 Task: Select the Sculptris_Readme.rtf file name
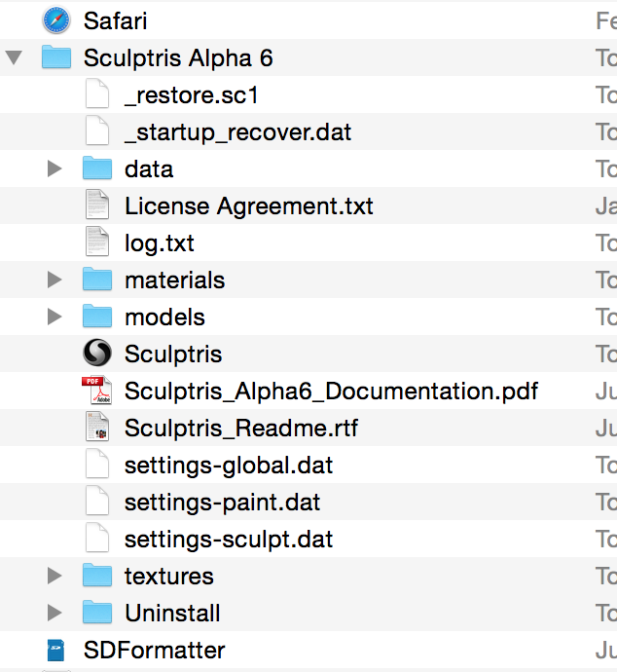[241, 429]
